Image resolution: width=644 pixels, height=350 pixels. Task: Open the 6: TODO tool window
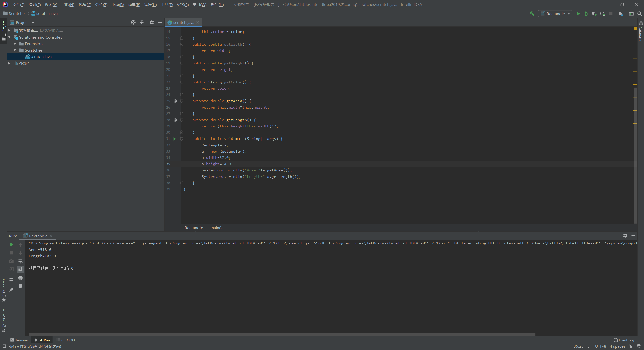[x=66, y=340]
